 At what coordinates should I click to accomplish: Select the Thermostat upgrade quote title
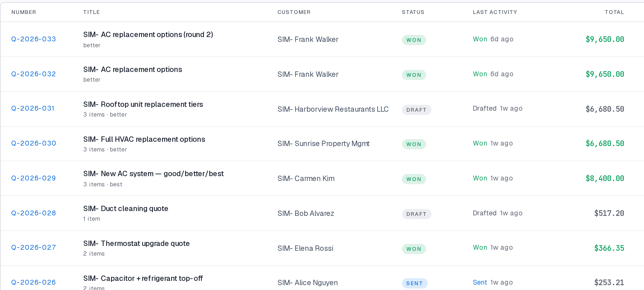click(136, 244)
